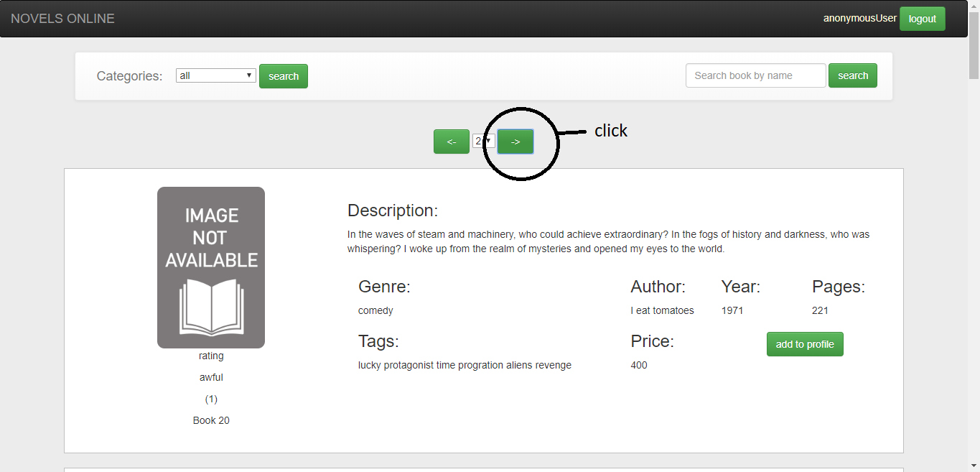Screen dimensions: 980x472
Task: Click the add to profile button
Action: 805,344
